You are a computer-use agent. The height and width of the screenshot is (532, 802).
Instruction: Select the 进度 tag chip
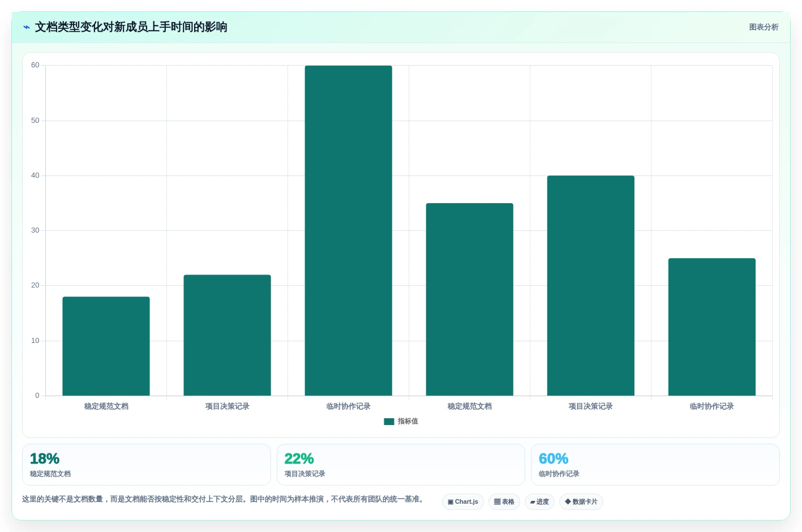(x=539, y=502)
